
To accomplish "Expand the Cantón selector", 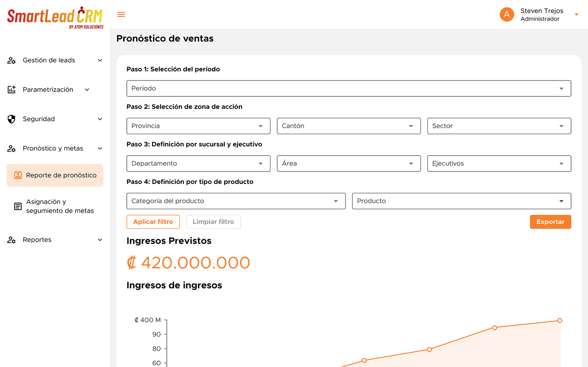I will point(348,126).
